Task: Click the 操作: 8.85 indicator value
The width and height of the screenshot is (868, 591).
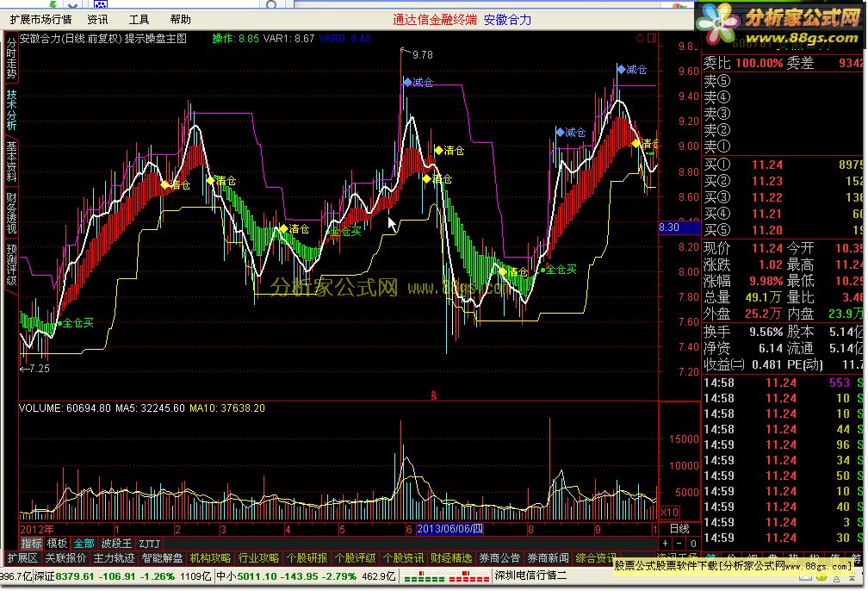Action: pos(236,38)
